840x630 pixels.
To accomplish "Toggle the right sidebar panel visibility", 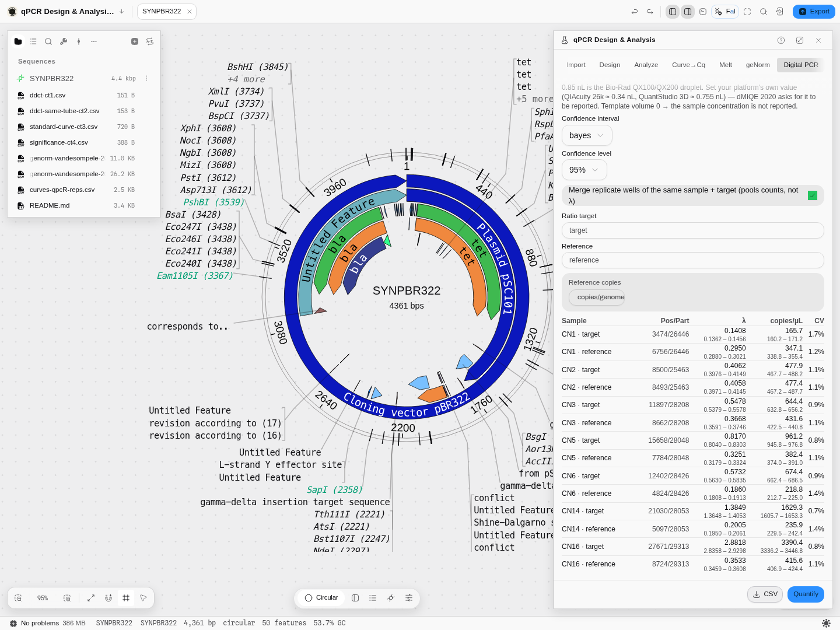I will tap(688, 12).
